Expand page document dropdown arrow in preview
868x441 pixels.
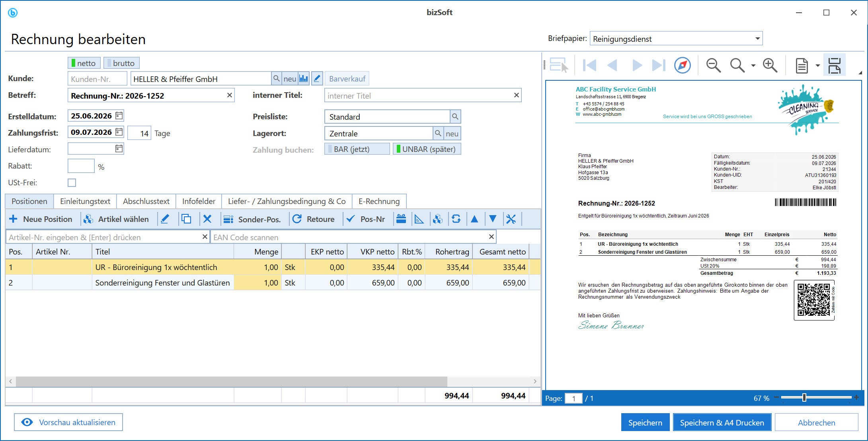click(817, 66)
